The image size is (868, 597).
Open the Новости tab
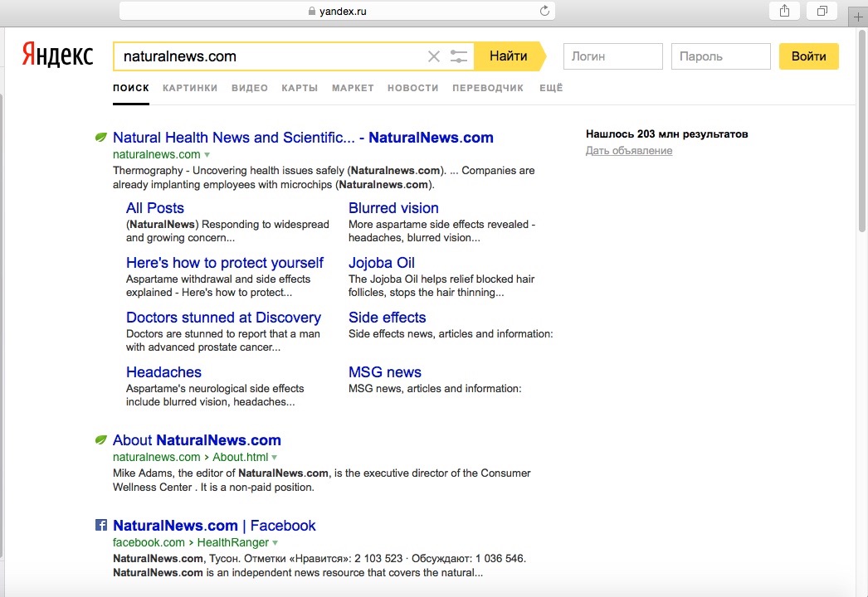click(412, 88)
